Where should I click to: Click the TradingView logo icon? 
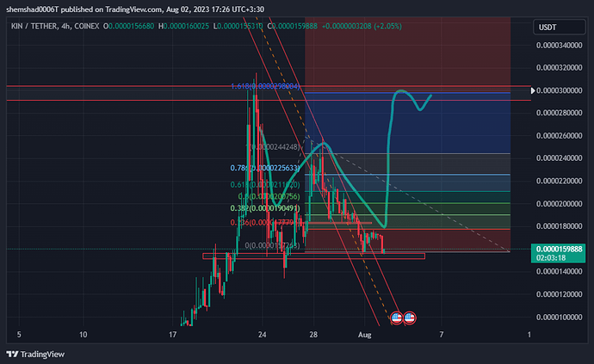tap(12, 354)
